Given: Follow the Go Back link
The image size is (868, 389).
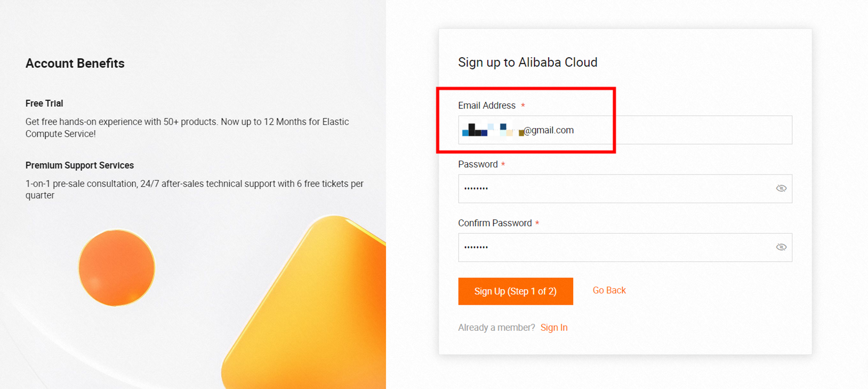Looking at the screenshot, I should 609,290.
